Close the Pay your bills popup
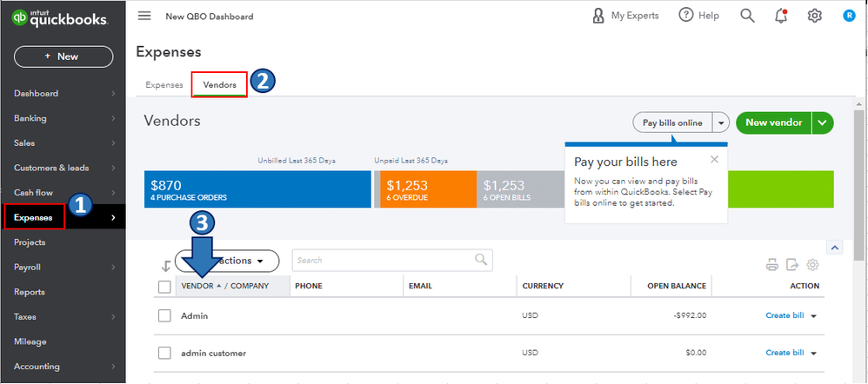 pos(714,159)
